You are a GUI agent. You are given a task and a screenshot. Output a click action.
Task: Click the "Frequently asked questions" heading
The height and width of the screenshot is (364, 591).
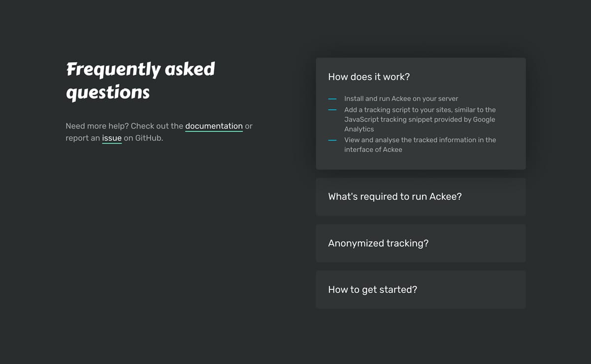(x=140, y=80)
